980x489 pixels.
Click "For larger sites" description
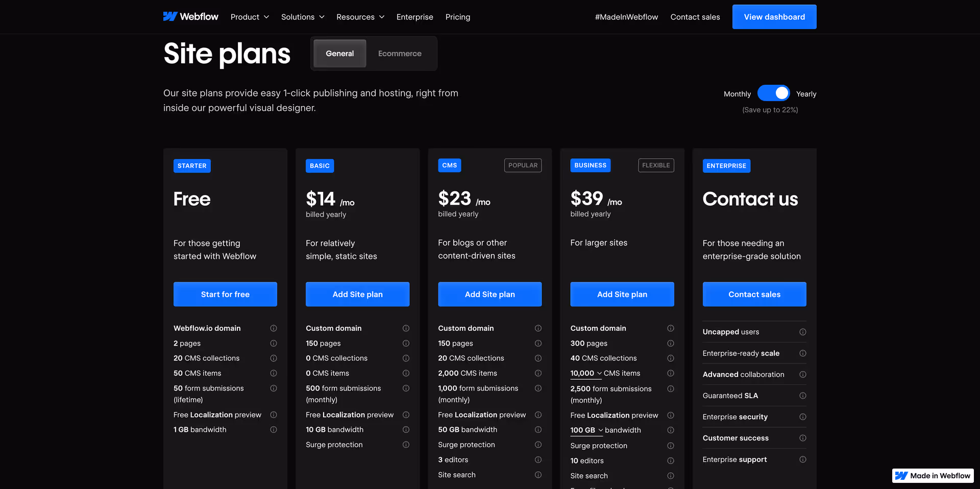(x=599, y=243)
